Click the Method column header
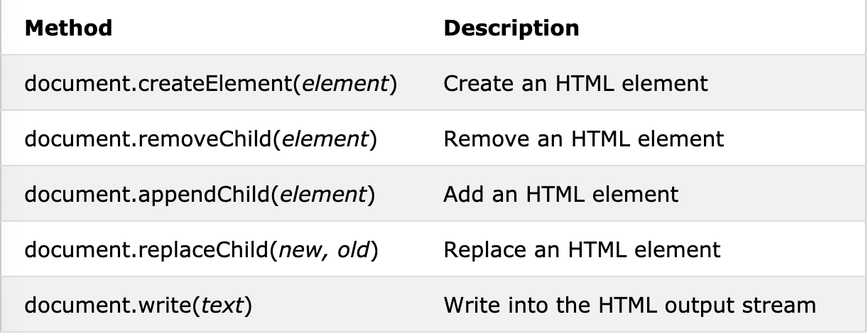 tap(68, 28)
